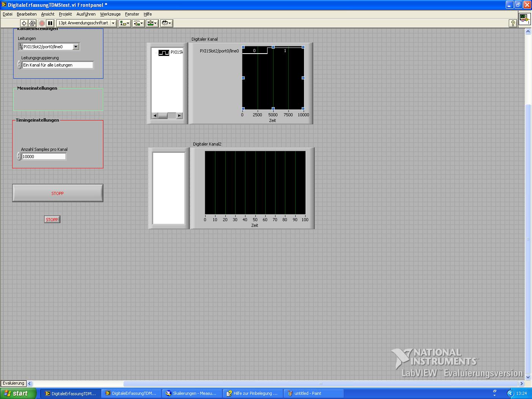Click the Abort Execution button
This screenshot has height=399, width=532.
(42, 23)
